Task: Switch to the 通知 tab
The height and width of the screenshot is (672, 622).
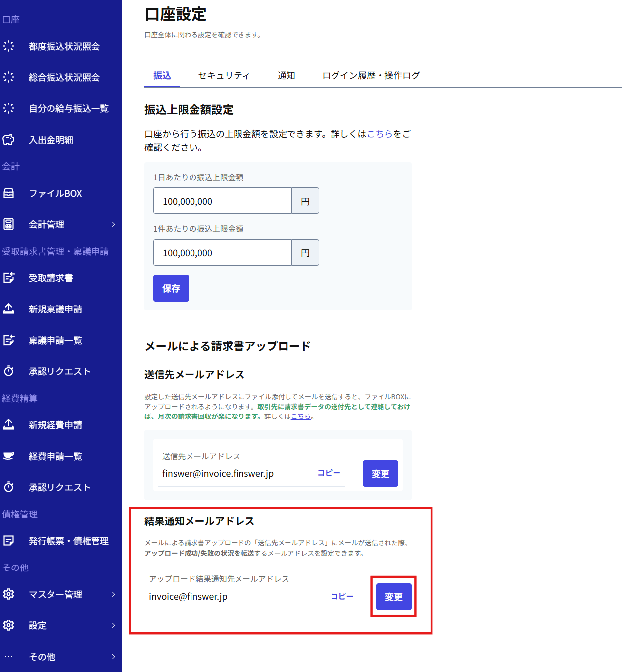Action: coord(286,75)
